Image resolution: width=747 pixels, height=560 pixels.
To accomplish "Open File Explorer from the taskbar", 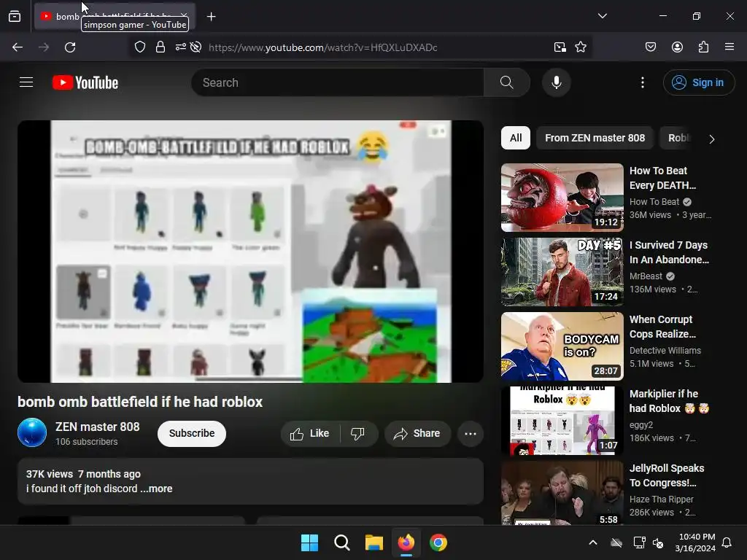I will pos(374,542).
